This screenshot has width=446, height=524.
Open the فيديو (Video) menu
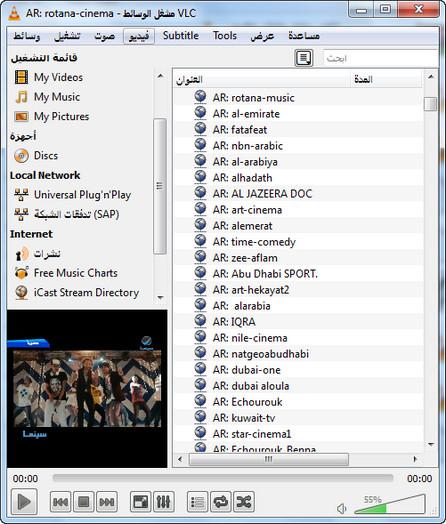point(139,36)
